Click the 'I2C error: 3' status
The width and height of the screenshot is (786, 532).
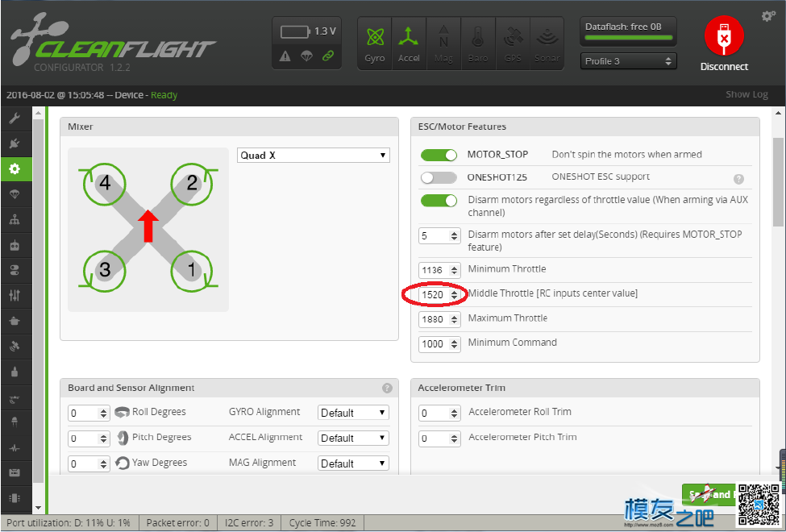[249, 523]
